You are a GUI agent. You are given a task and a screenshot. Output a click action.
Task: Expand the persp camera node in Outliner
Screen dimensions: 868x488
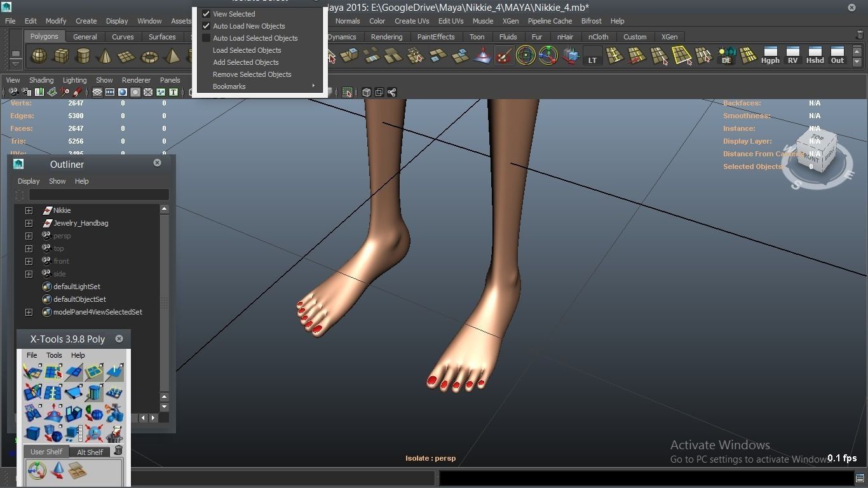[29, 236]
